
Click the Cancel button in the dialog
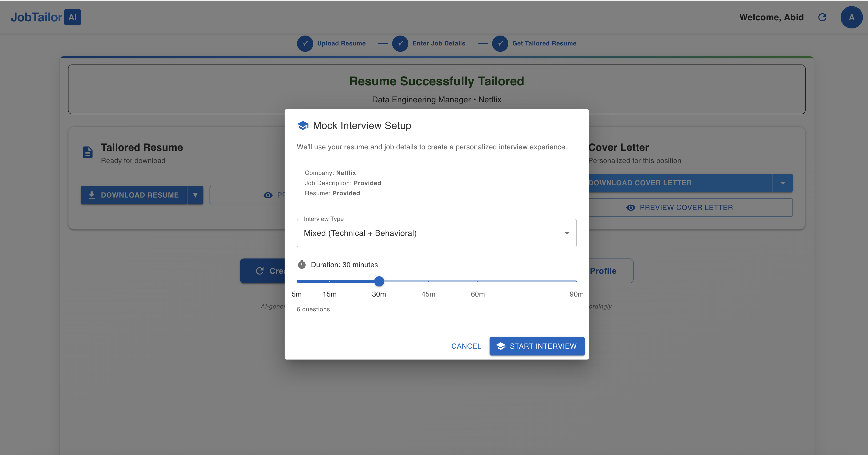click(466, 346)
